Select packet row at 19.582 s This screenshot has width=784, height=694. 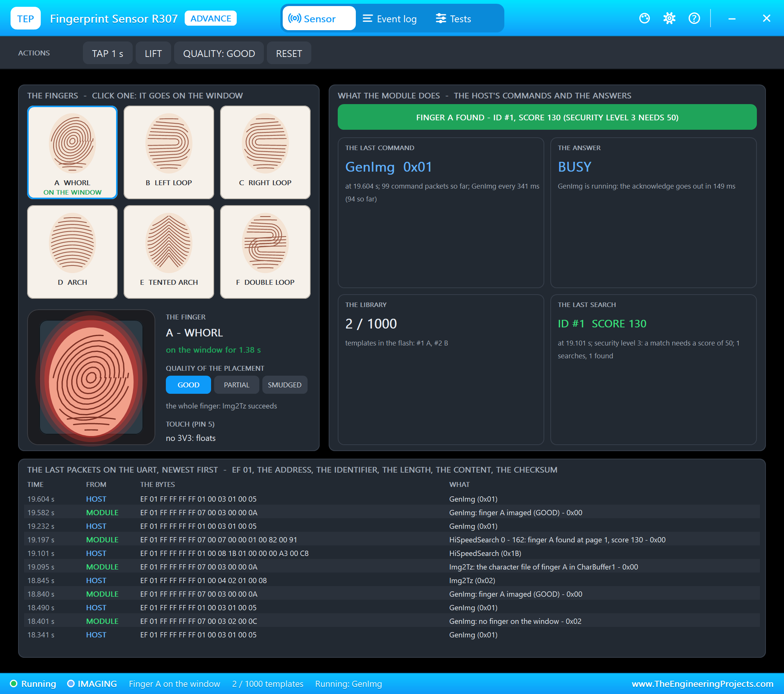click(x=392, y=513)
